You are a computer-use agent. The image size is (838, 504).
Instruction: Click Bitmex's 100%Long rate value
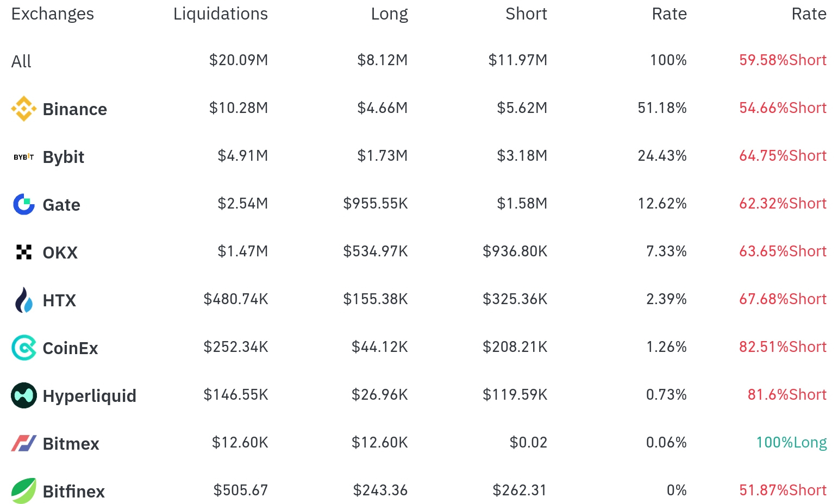[x=791, y=443]
